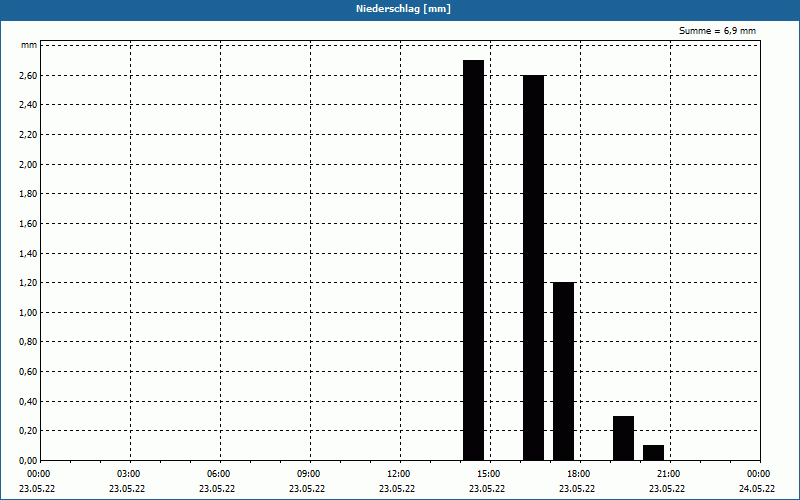
Task: Select the 1,20 y-axis value
Action: (x=28, y=283)
